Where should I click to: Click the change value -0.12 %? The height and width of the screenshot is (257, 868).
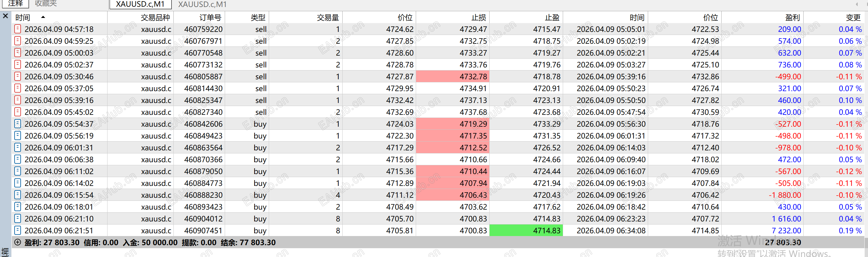coord(849,171)
